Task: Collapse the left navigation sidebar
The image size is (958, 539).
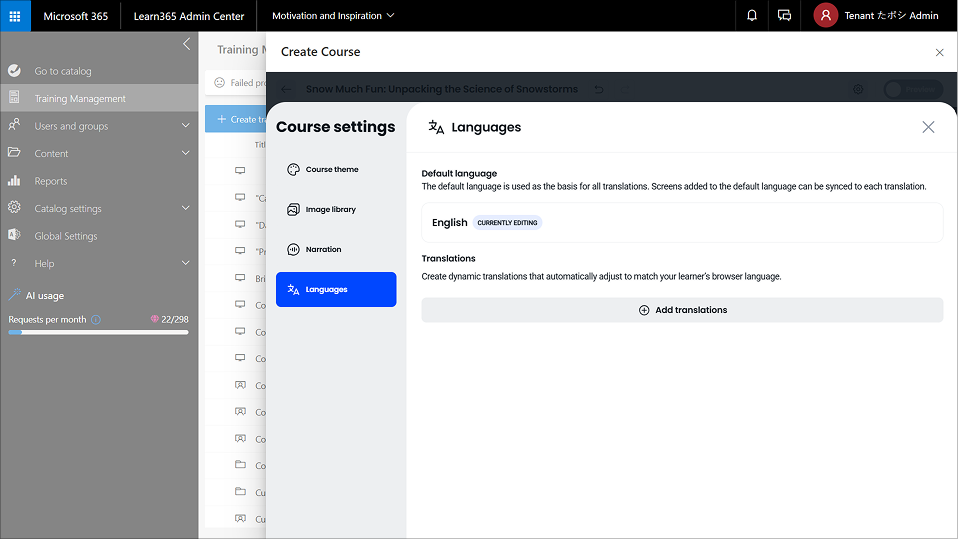Action: [186, 44]
